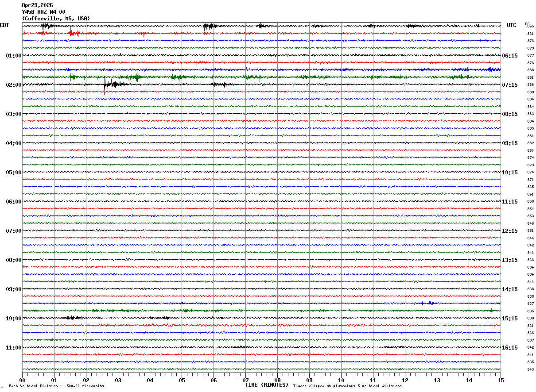Image resolution: width=536 pixels, height=392 pixels.
Task: Click the CDT timezone header
Action: click(4, 25)
